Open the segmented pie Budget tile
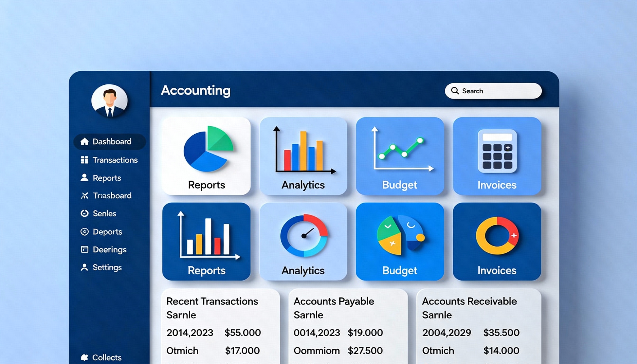Screen dimensions: 637x364 point(400,241)
